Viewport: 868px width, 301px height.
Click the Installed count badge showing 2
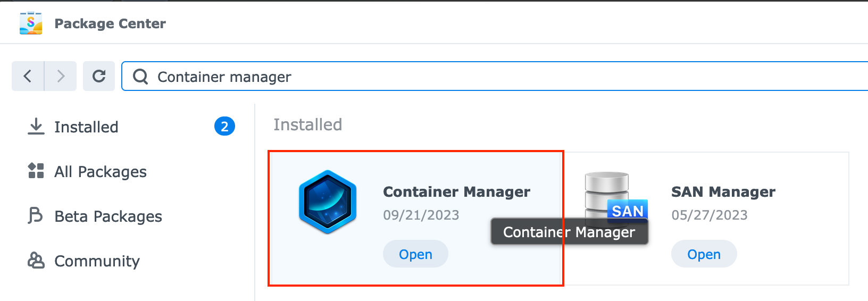tap(224, 127)
